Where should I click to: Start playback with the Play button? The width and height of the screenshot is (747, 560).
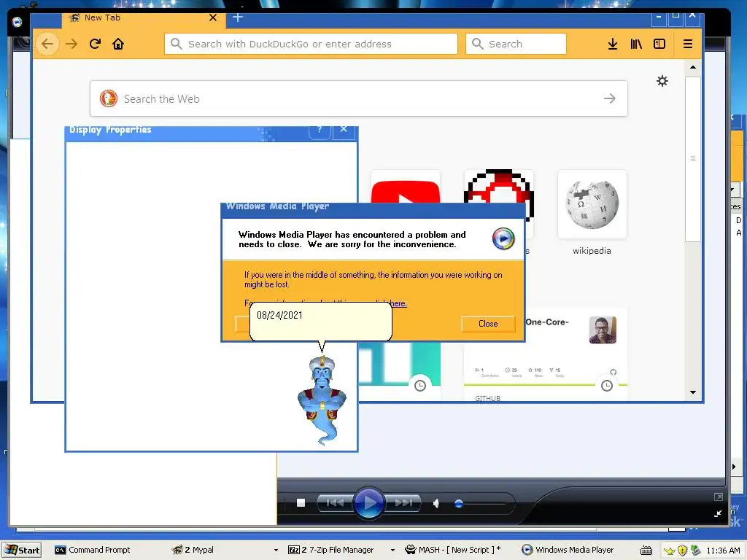(368, 503)
